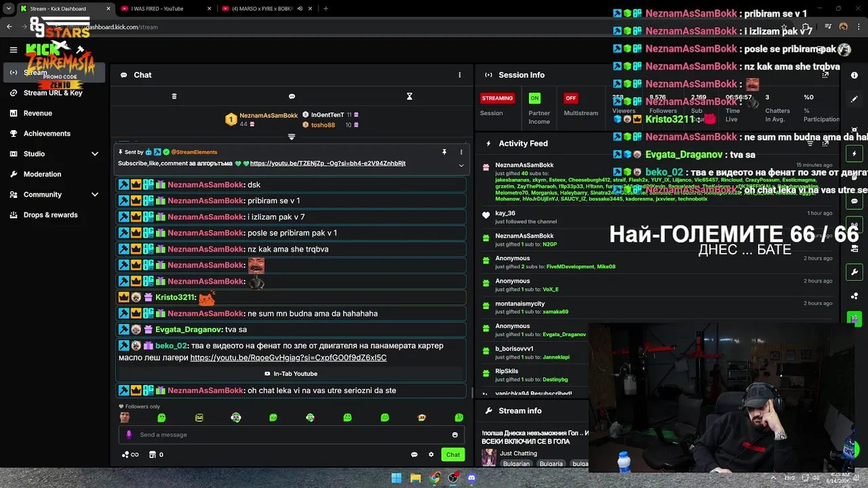Click tosho88 in the gift leaderboard
The width and height of the screenshot is (868, 488).
pyautogui.click(x=323, y=125)
